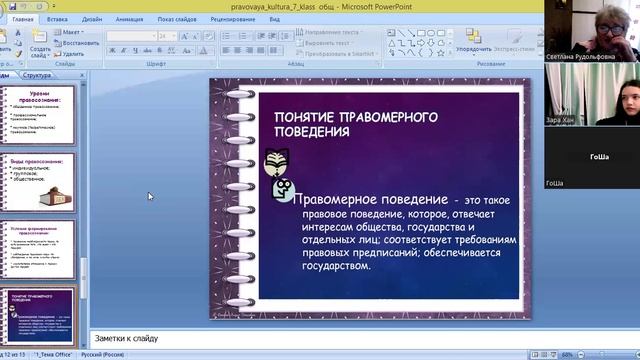
Task: Switch to the Структура outline pane tab
Action: click(37, 75)
